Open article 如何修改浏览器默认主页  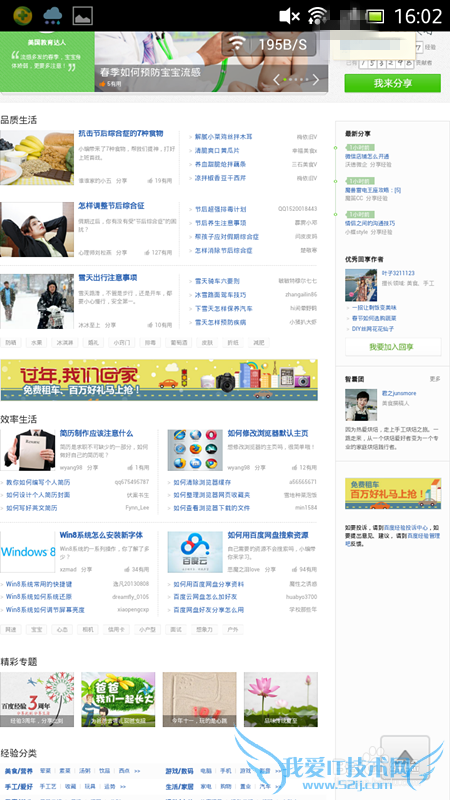(268, 433)
